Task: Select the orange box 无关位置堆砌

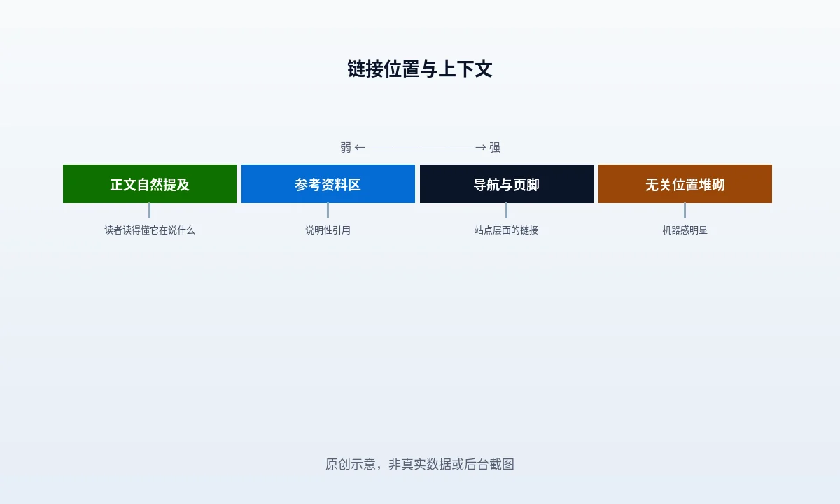Action: point(685,184)
